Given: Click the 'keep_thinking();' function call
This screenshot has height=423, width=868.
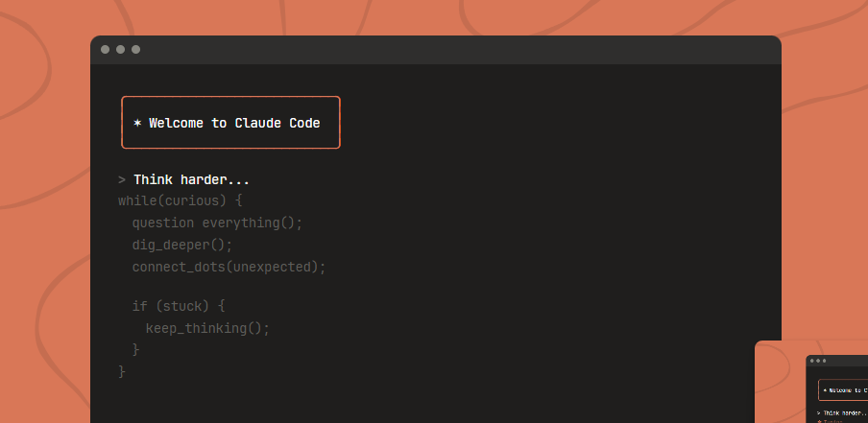Looking at the screenshot, I should [207, 328].
